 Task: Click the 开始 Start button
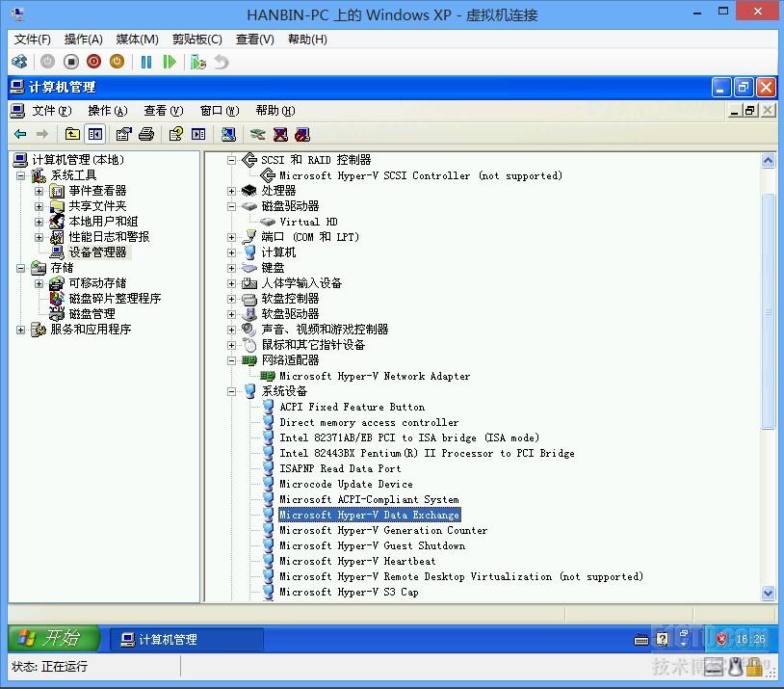(53, 638)
